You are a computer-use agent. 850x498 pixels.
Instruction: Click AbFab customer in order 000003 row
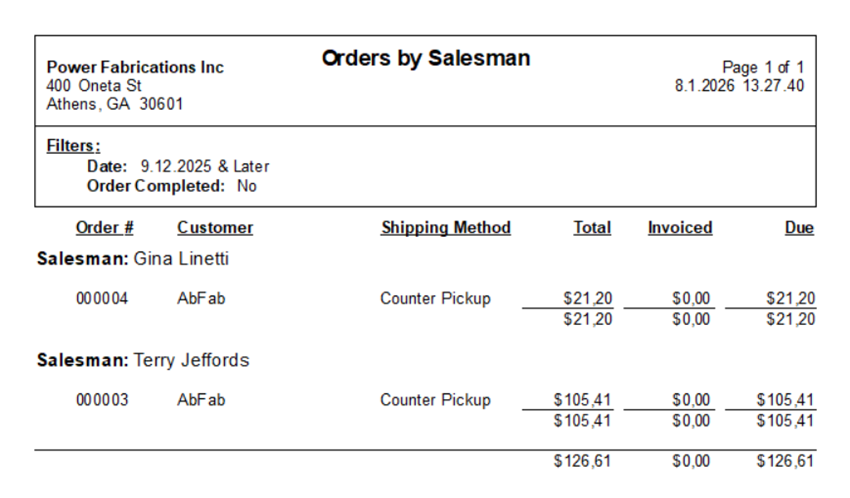[x=201, y=400]
